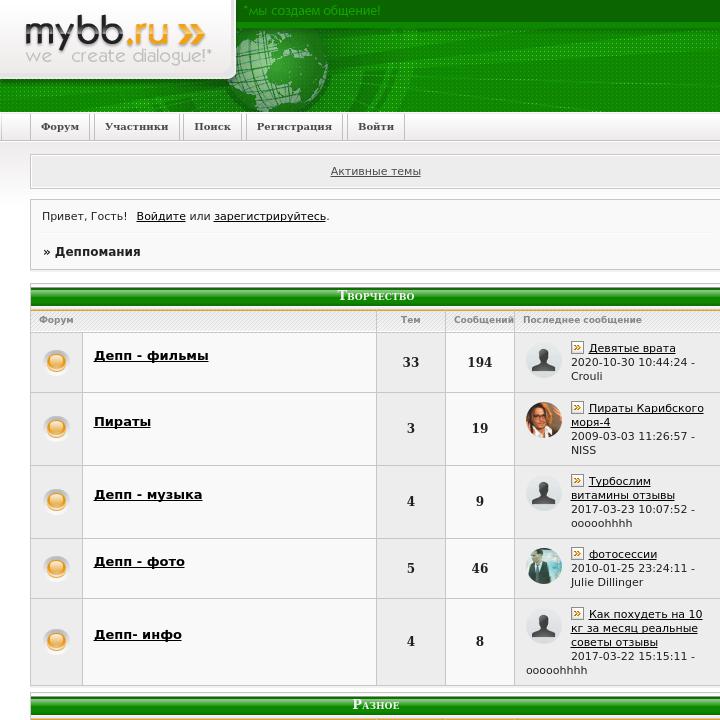Click status icon beside Депп- инфо
The width and height of the screenshot is (720, 720).
[x=56, y=641]
